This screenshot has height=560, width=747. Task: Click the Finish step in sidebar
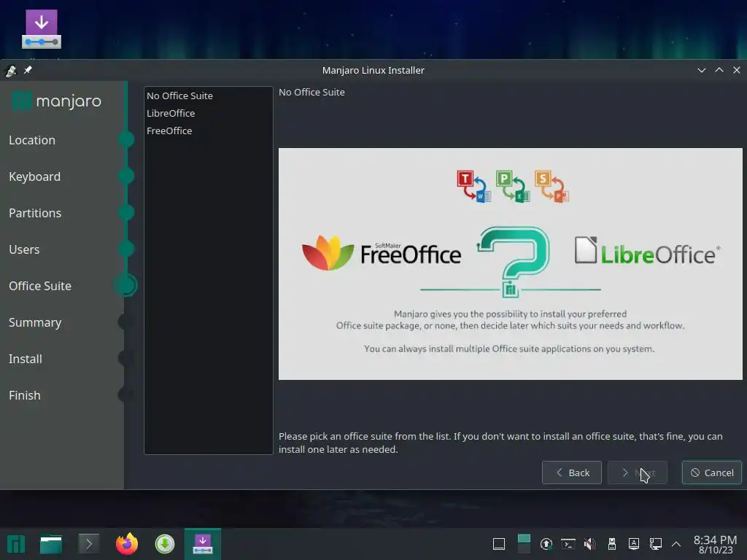(25, 395)
